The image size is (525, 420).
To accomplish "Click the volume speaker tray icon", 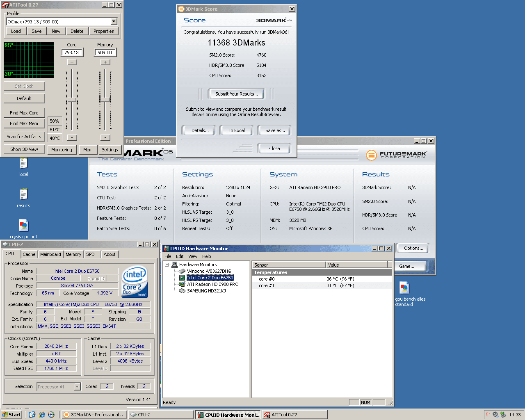I will (495, 415).
